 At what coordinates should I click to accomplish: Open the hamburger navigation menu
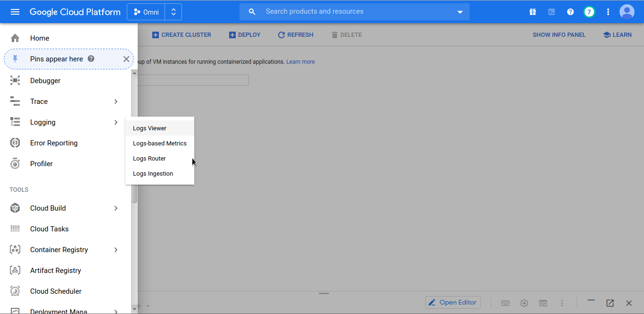[x=15, y=12]
